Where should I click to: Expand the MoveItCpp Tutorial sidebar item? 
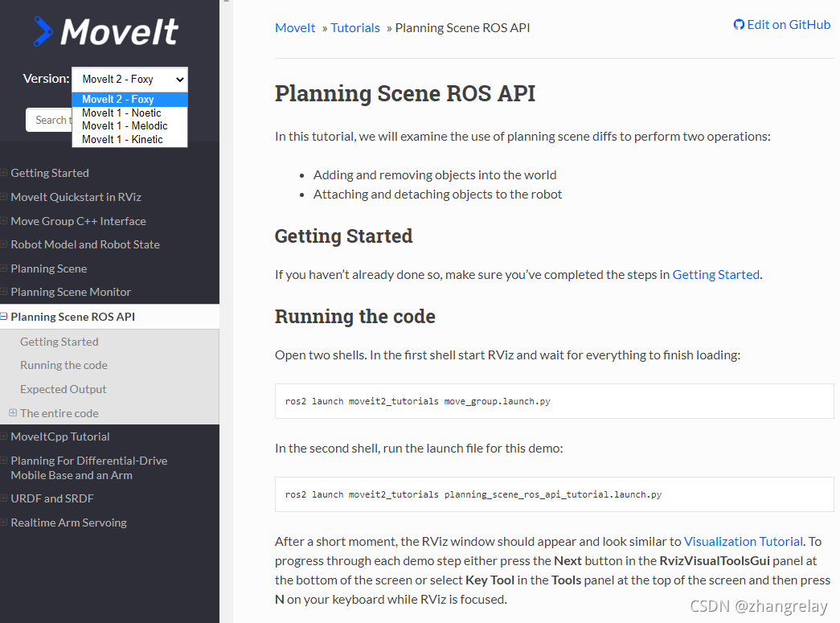[x=4, y=437]
